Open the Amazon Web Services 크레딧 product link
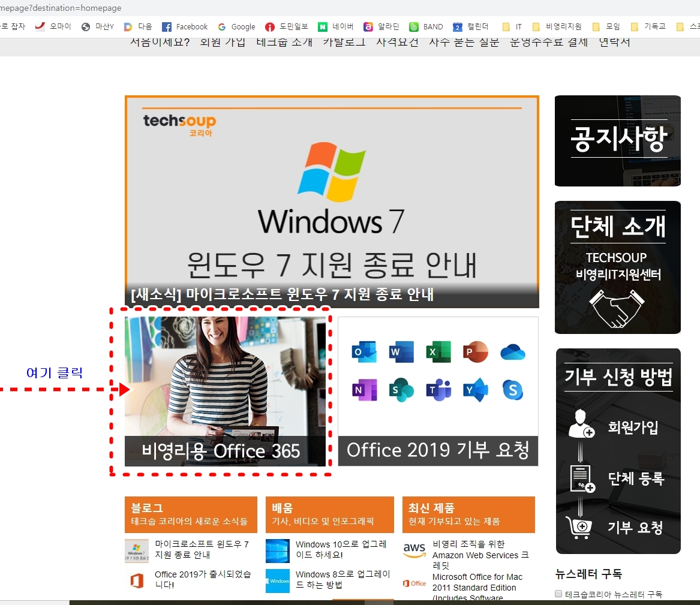 tap(480, 555)
